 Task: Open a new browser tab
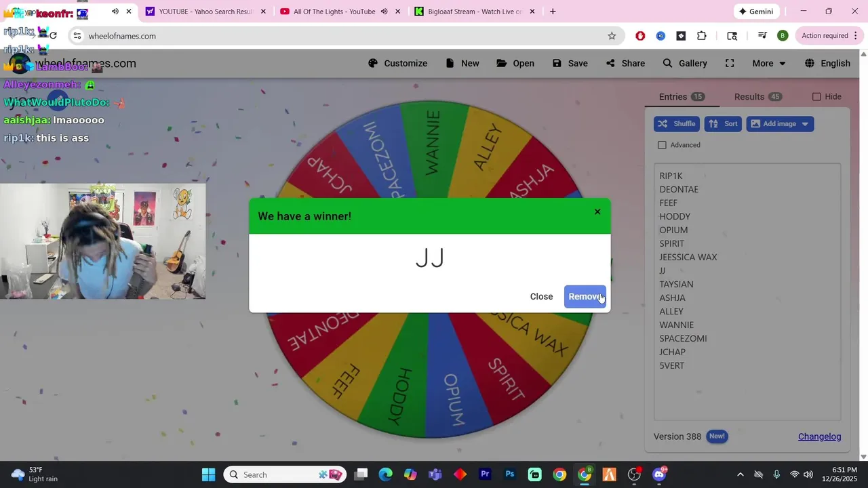point(553,12)
